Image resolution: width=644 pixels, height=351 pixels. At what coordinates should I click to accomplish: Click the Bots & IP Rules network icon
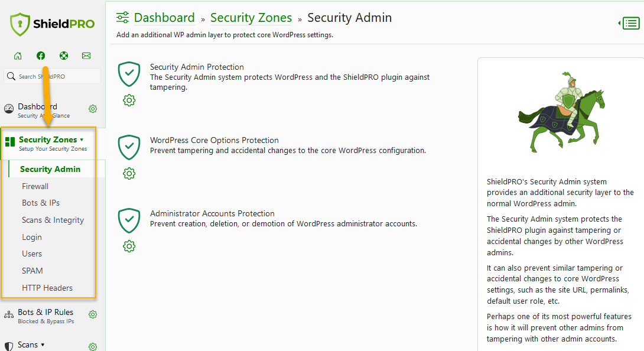click(x=9, y=315)
